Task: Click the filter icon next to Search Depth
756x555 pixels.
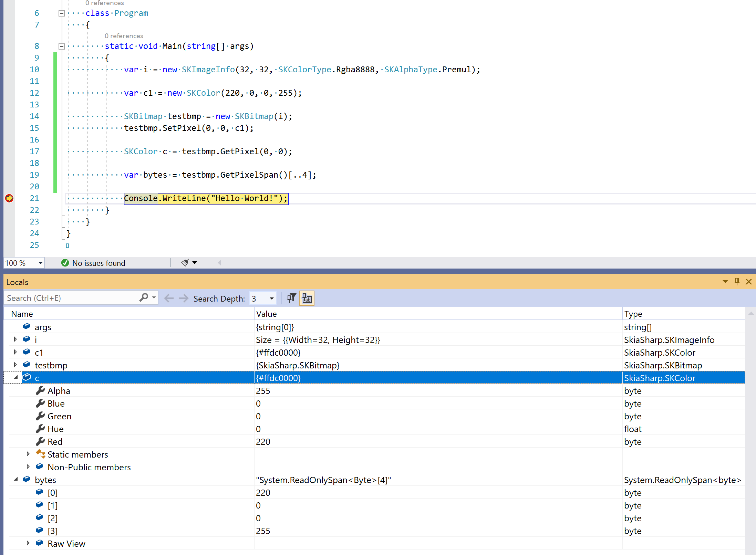Action: 291,298
